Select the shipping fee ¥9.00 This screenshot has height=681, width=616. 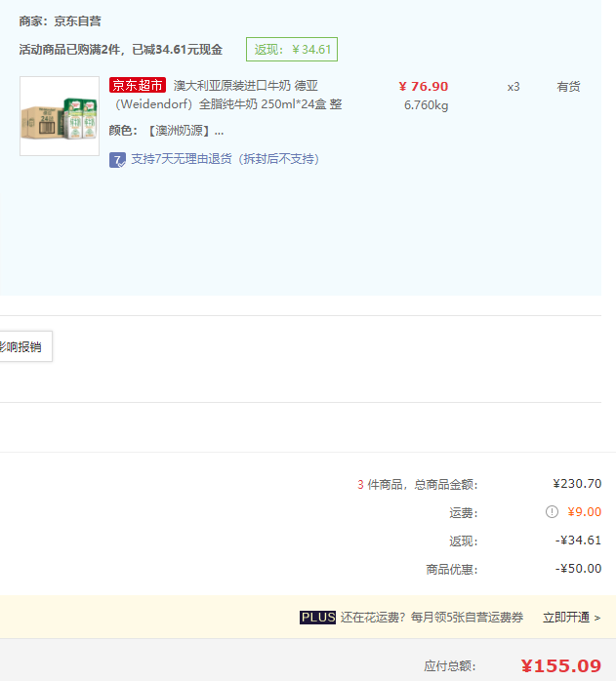coord(584,511)
